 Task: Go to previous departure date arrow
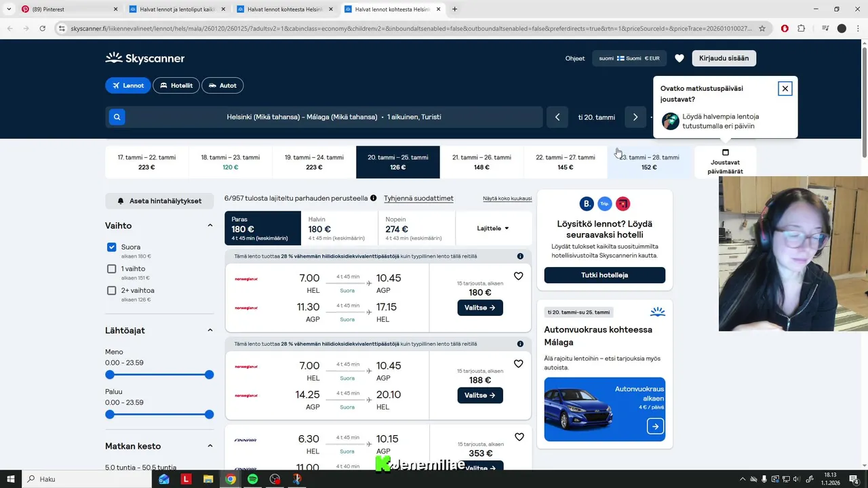557,117
